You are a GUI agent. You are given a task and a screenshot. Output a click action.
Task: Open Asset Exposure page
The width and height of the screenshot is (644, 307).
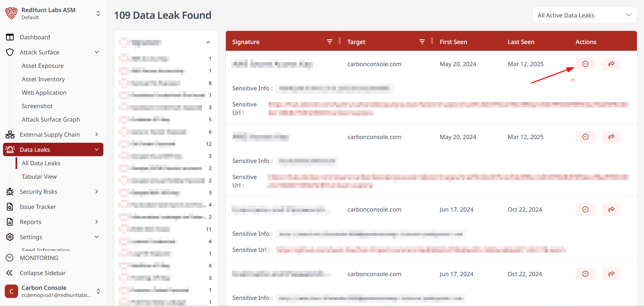pos(43,66)
